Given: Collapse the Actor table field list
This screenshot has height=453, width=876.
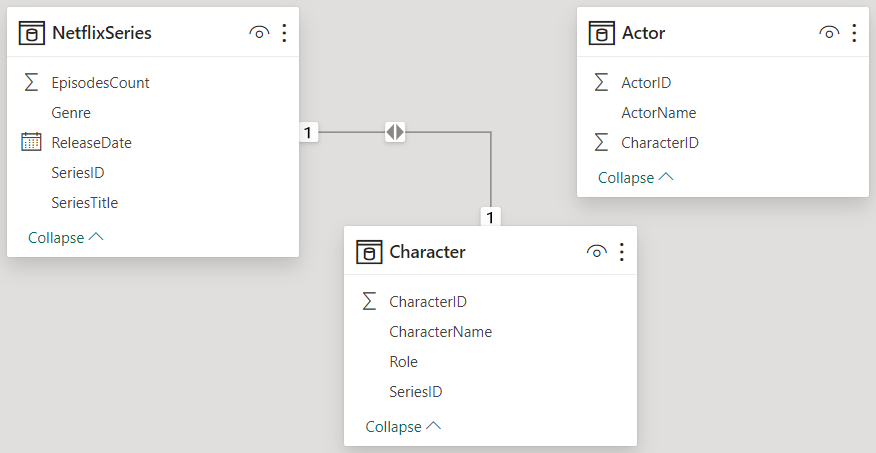Looking at the screenshot, I should [635, 178].
